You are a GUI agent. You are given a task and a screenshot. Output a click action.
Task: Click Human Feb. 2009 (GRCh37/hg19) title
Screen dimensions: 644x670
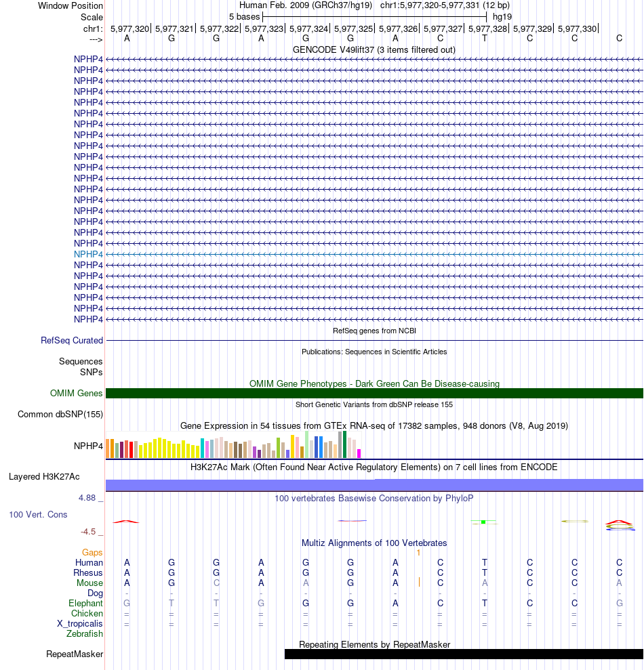[305, 5]
